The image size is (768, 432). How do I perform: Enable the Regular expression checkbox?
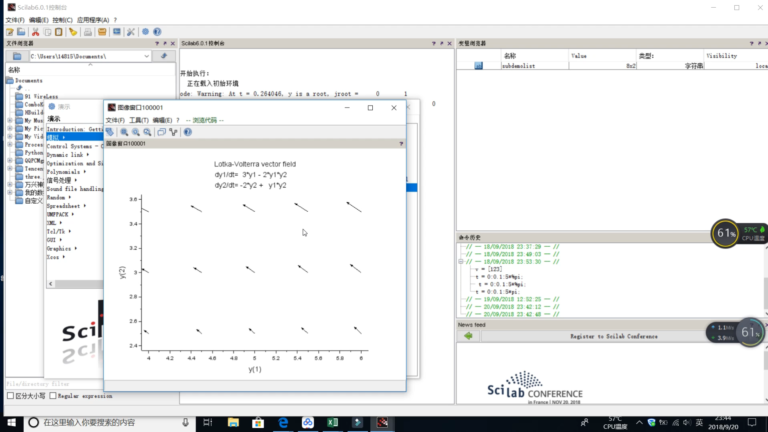click(53, 396)
